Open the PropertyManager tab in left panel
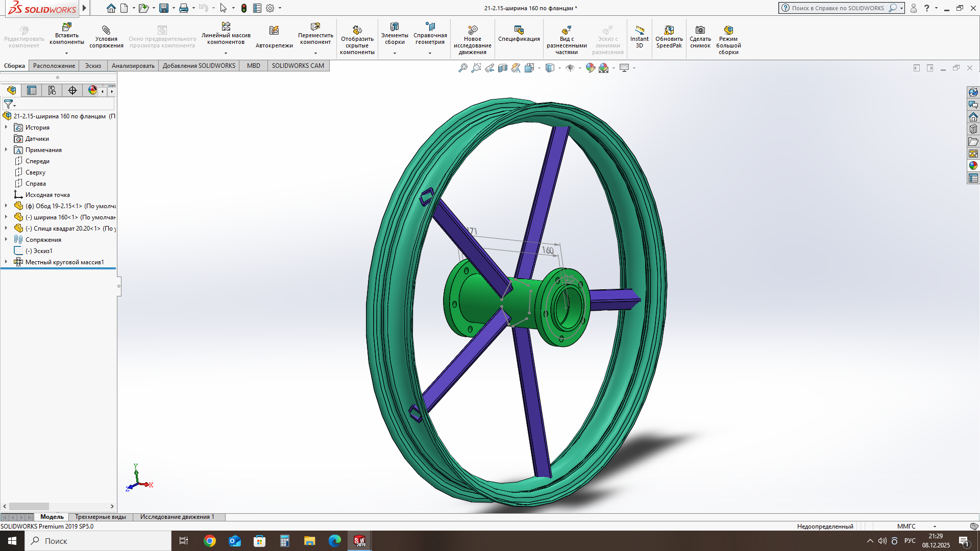This screenshot has height=551, width=980. point(32,91)
